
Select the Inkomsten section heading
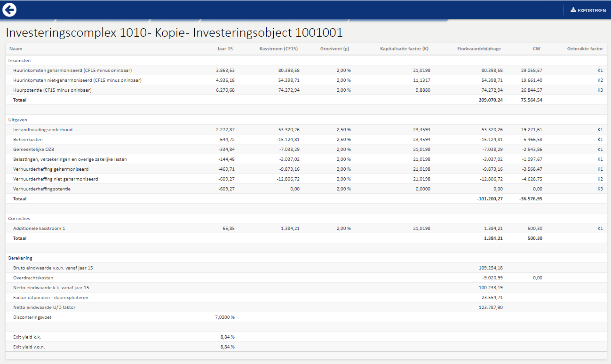click(x=20, y=60)
